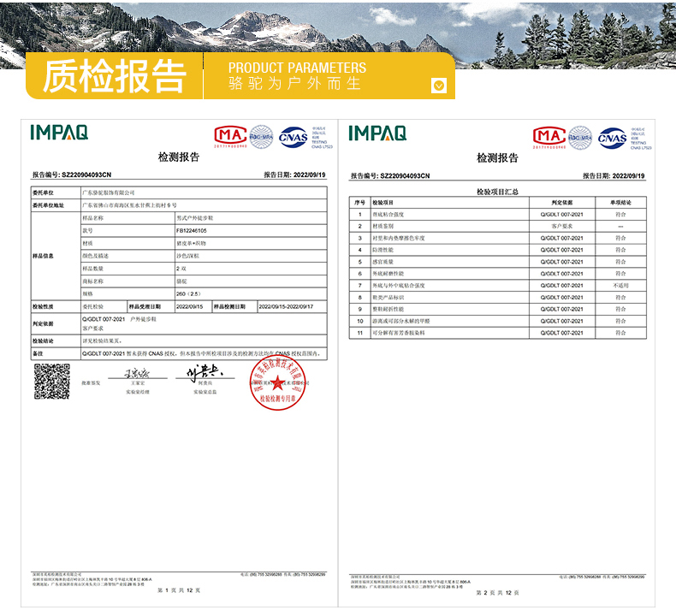Viewport: 676px width, 616px height.
Task: Click the white chevron icon on yellow banner
Action: [x=438, y=86]
